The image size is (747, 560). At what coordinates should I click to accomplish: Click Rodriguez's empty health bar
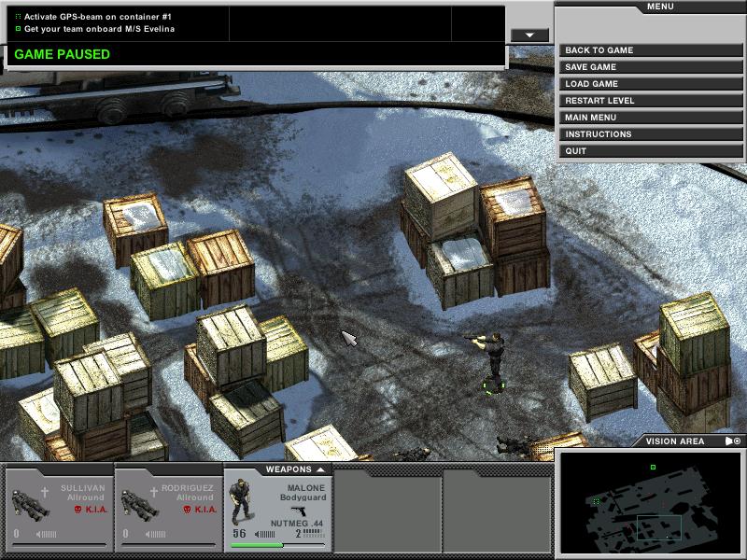169,545
